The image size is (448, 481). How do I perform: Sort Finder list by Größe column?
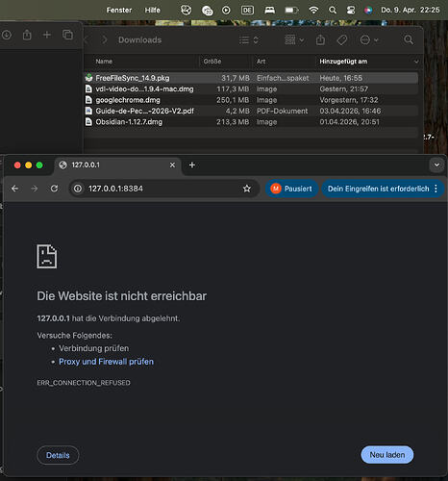(x=212, y=62)
